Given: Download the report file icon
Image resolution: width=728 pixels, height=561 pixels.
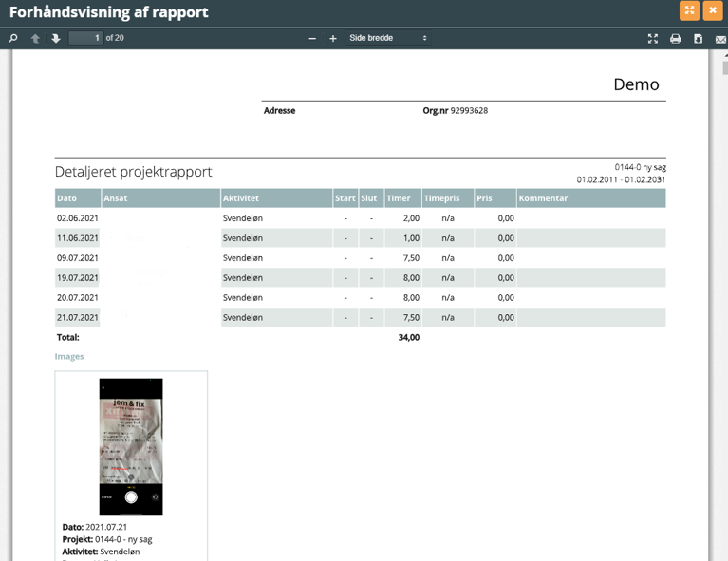Looking at the screenshot, I should tap(699, 39).
